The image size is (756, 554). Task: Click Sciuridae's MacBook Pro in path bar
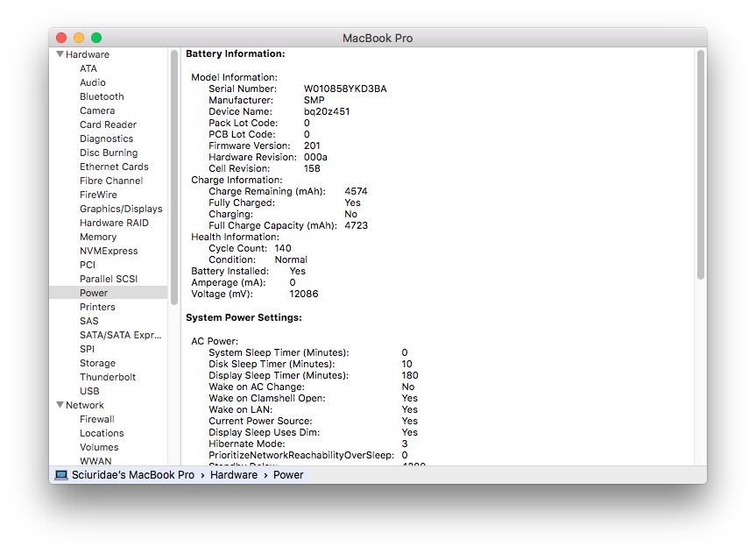pyautogui.click(x=133, y=475)
